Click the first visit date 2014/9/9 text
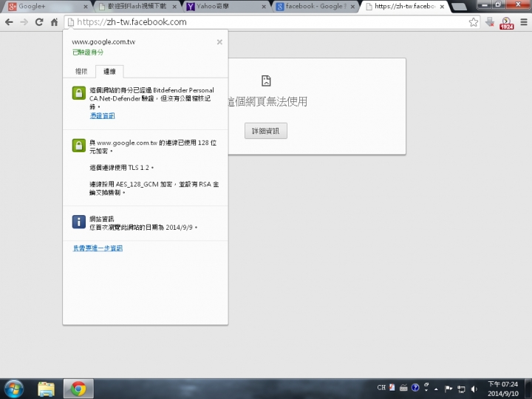The image size is (532, 399). coord(143,228)
